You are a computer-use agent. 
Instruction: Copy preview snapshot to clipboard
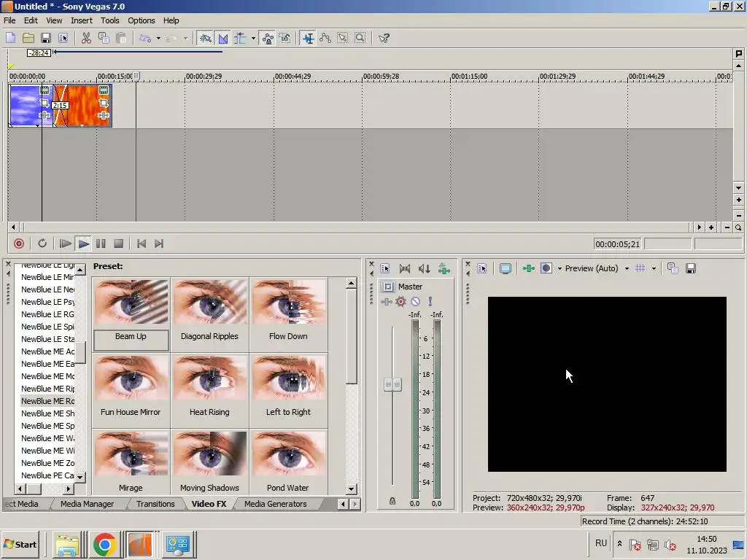[673, 268]
